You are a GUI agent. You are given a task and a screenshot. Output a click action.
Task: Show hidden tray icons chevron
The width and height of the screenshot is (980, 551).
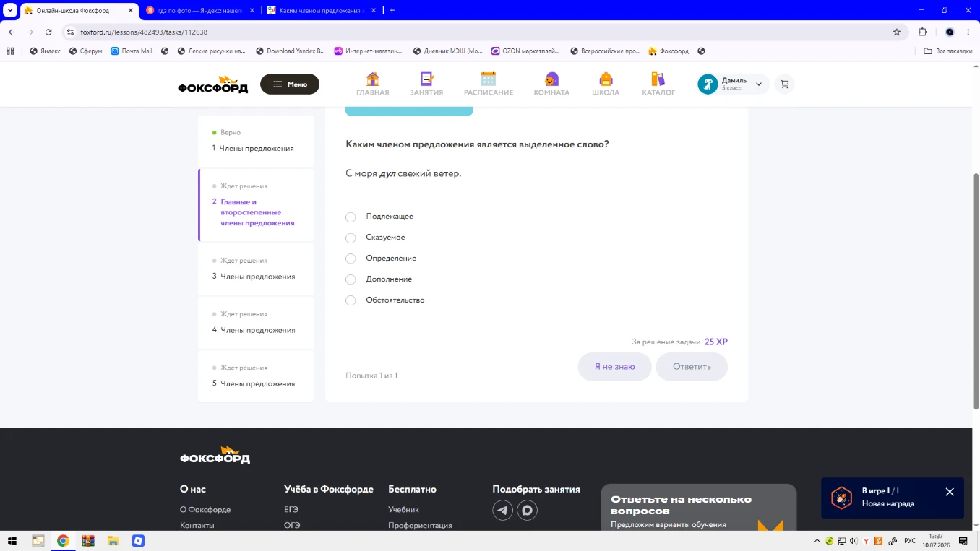point(817,541)
